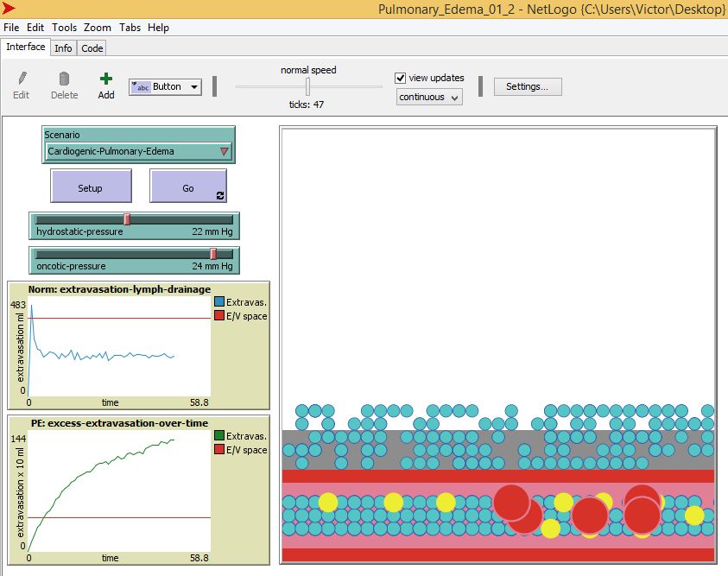728x576 pixels.
Task: Click the forever arrows icon on Go button
Action: pos(220,193)
